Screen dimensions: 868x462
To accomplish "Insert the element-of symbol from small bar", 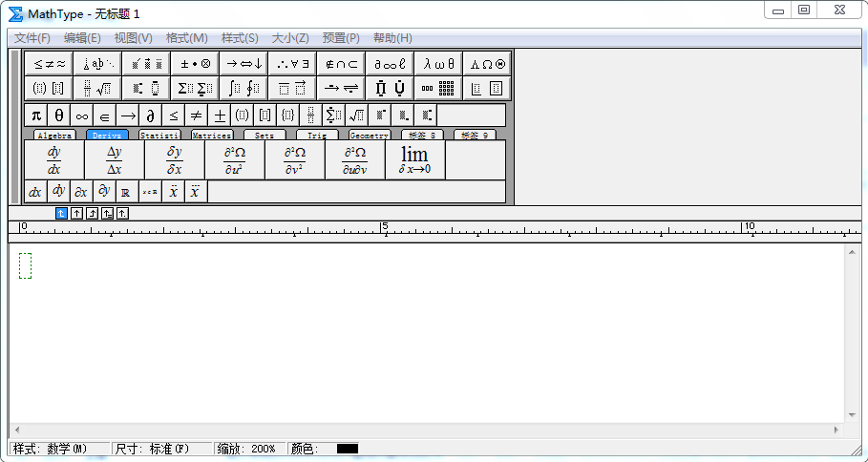I will (104, 115).
